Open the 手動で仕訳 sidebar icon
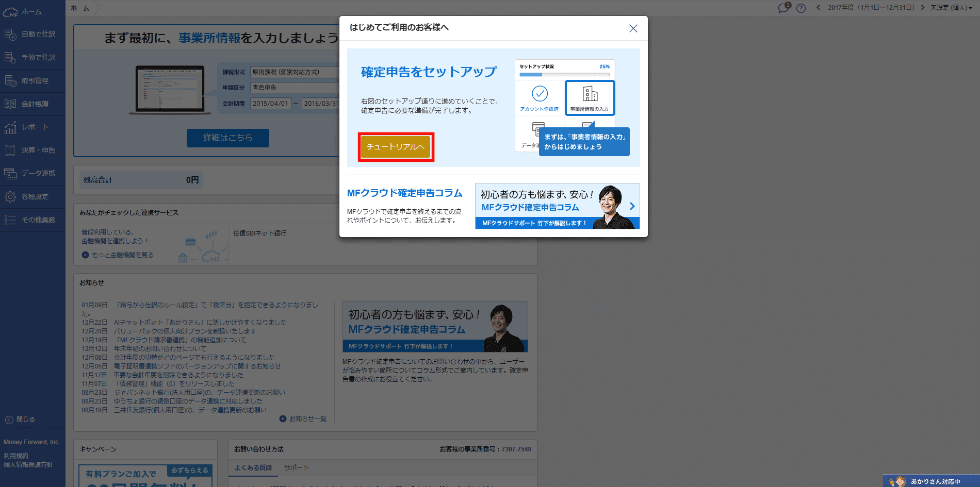The height and width of the screenshot is (487, 980). pos(10,58)
